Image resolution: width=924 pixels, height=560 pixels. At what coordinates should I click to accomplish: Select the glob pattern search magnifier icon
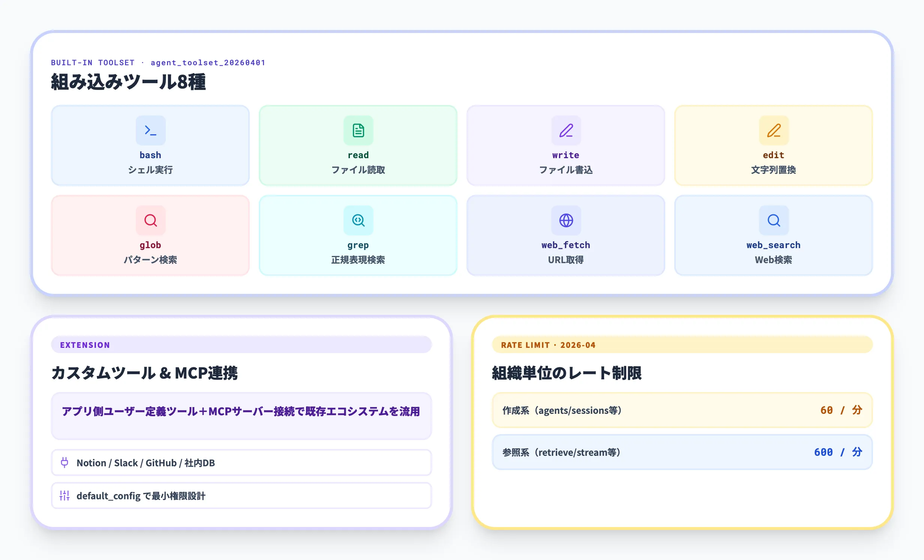[x=150, y=220]
